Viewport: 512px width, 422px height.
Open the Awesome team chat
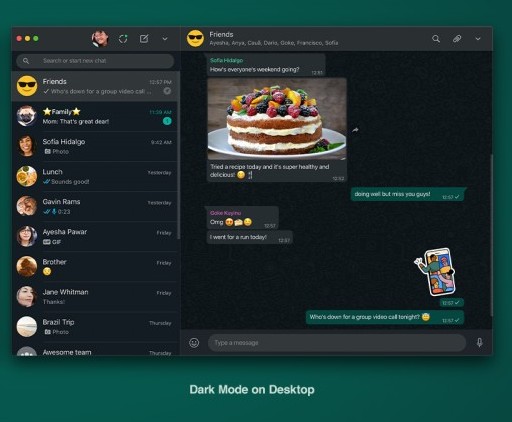96,349
